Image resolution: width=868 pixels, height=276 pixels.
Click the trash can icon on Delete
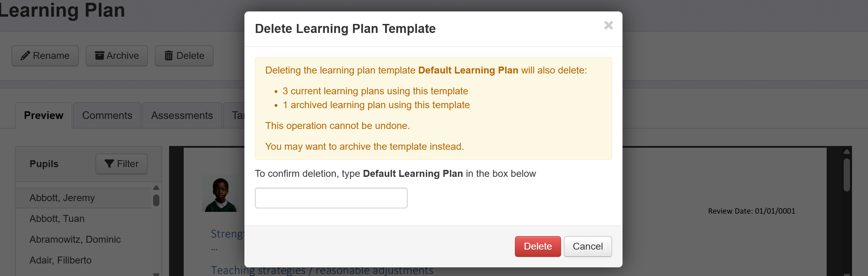click(169, 55)
